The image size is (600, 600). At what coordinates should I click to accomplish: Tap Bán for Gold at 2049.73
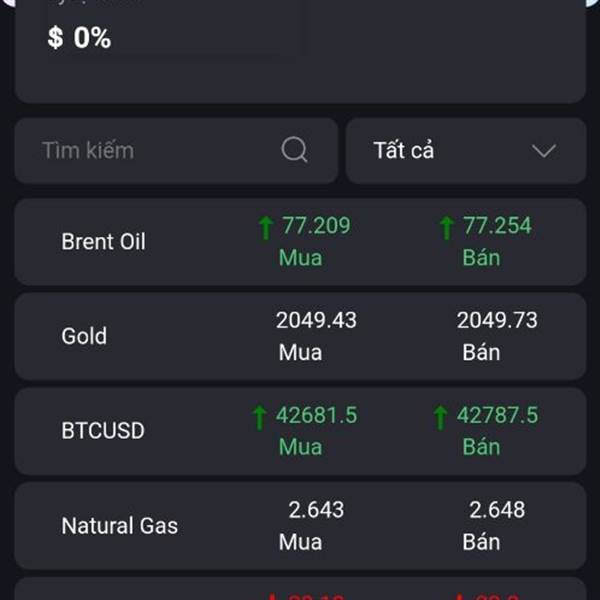click(481, 352)
